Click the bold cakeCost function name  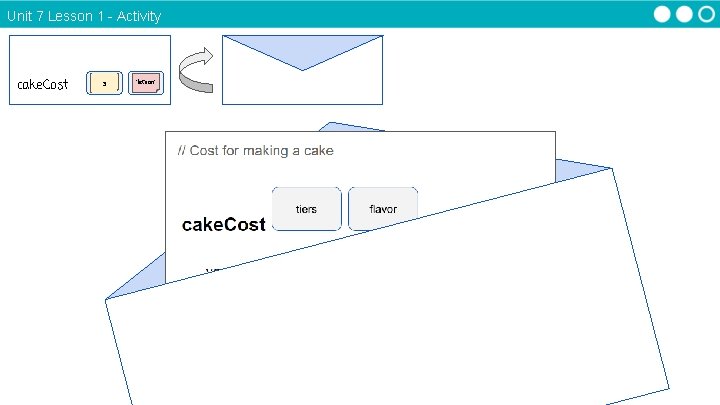[x=224, y=225]
